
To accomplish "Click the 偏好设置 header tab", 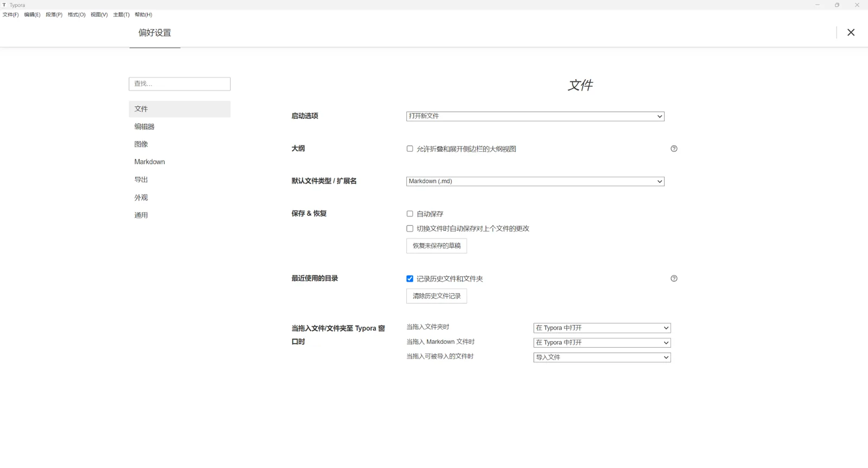I will [155, 33].
